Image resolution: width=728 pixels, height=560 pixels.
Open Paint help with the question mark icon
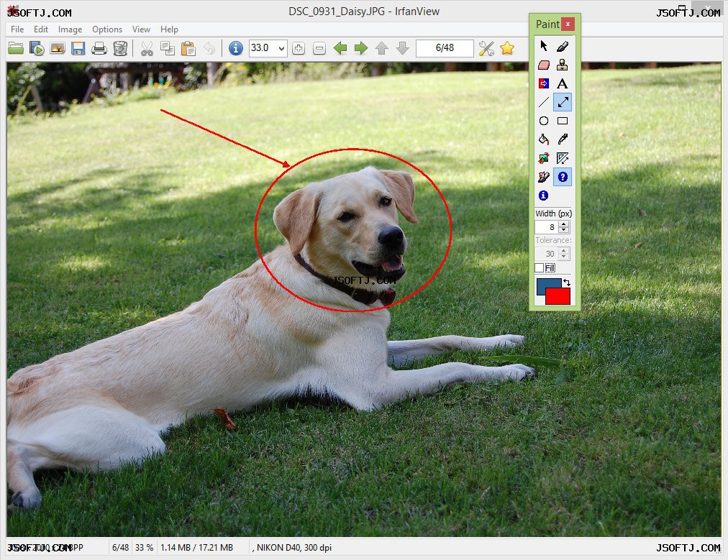click(x=563, y=177)
